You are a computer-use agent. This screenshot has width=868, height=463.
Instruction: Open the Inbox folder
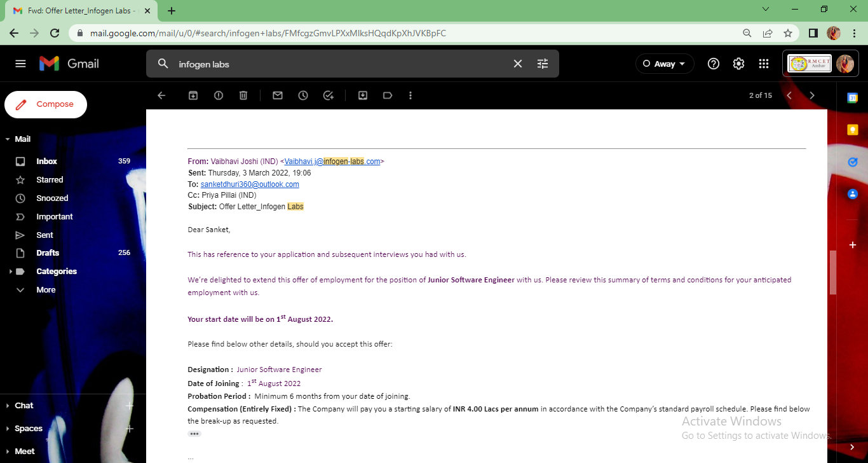click(x=46, y=162)
